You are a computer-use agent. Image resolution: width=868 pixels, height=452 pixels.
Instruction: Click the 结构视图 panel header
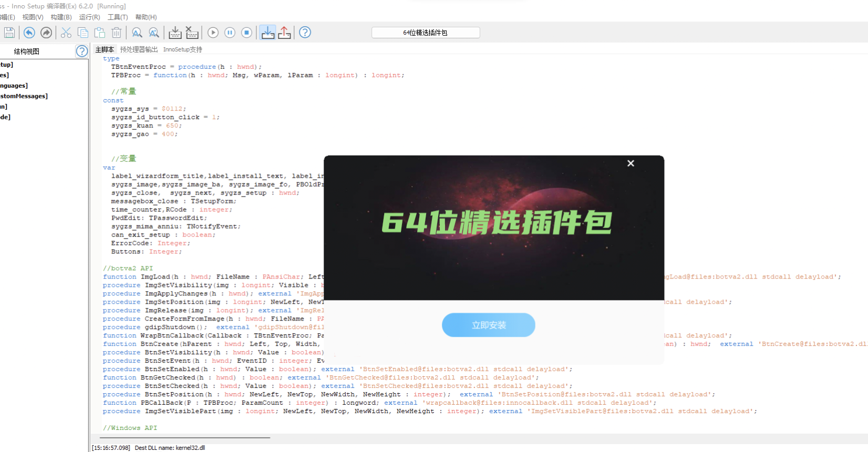point(27,52)
